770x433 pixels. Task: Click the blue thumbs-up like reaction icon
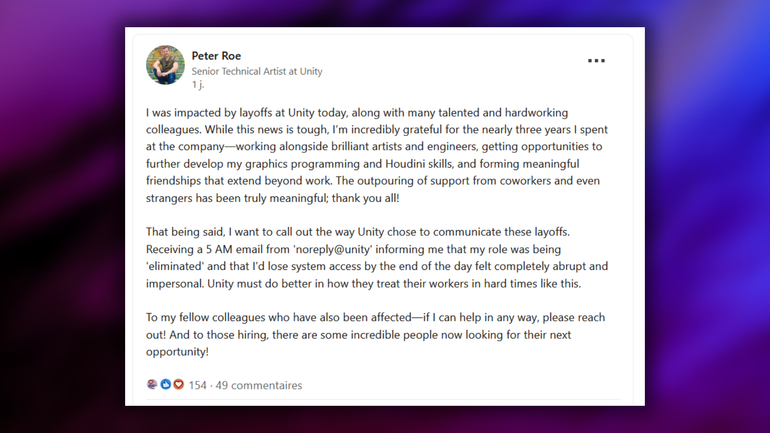coord(166,385)
